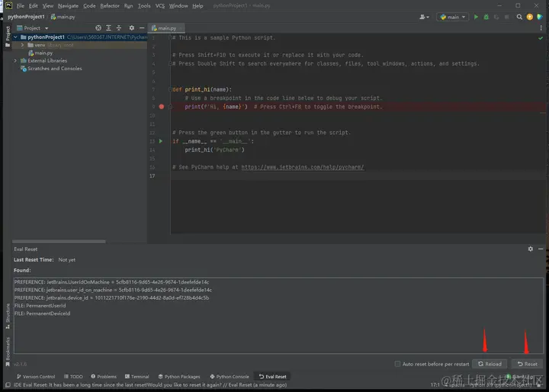Image resolution: width=549 pixels, height=392 pixels.
Task: Open the main run configuration dropdown
Action: pyautogui.click(x=452, y=17)
